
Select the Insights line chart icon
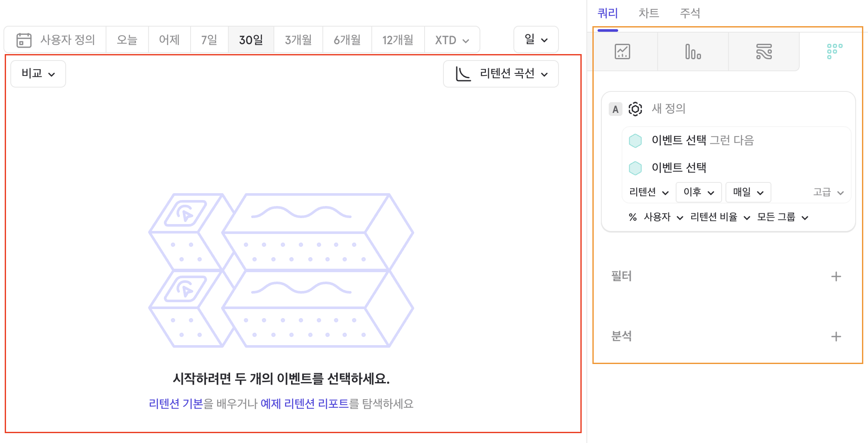(x=622, y=52)
